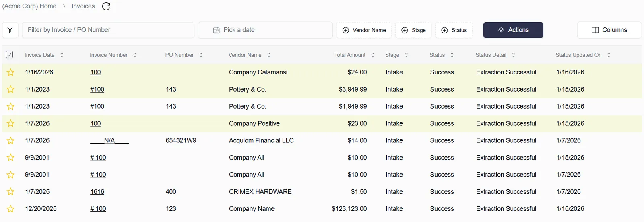Select the Invoices breadcrumb
Viewport: 644px width, 222px height.
pos(83,6)
